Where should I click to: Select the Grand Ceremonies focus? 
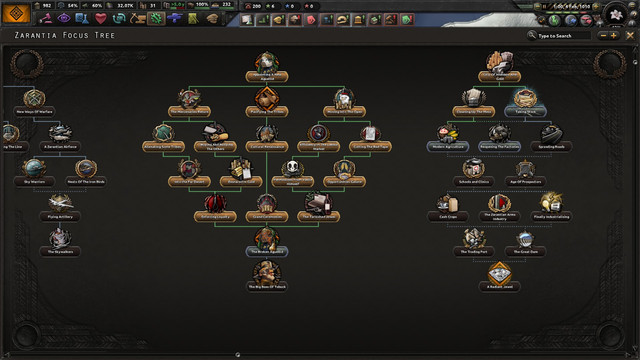coord(267,208)
